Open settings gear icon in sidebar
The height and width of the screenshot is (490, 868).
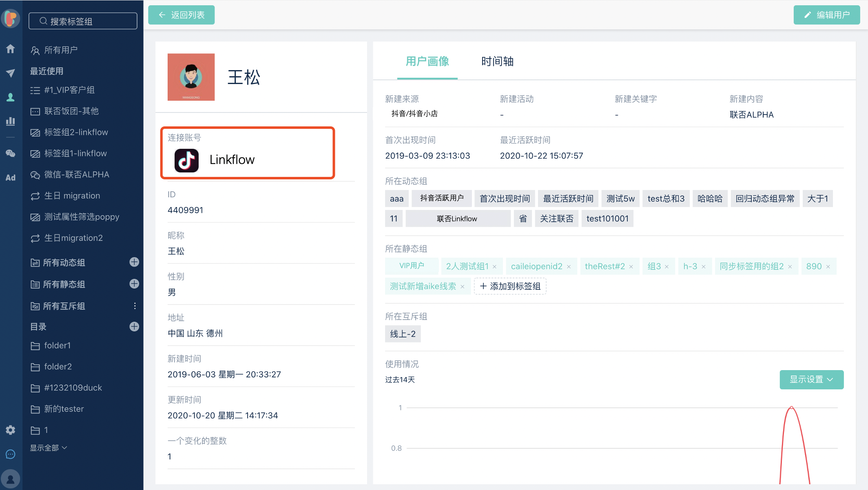pyautogui.click(x=11, y=430)
